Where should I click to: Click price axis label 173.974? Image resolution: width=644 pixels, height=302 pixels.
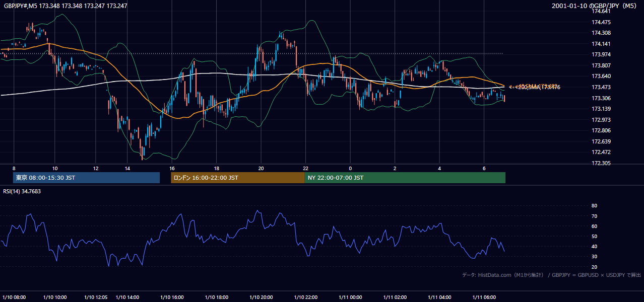(601, 54)
